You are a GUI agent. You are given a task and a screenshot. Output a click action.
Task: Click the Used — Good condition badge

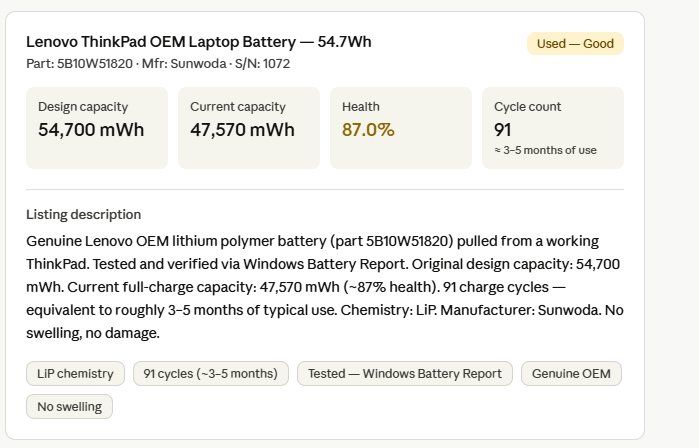(575, 44)
